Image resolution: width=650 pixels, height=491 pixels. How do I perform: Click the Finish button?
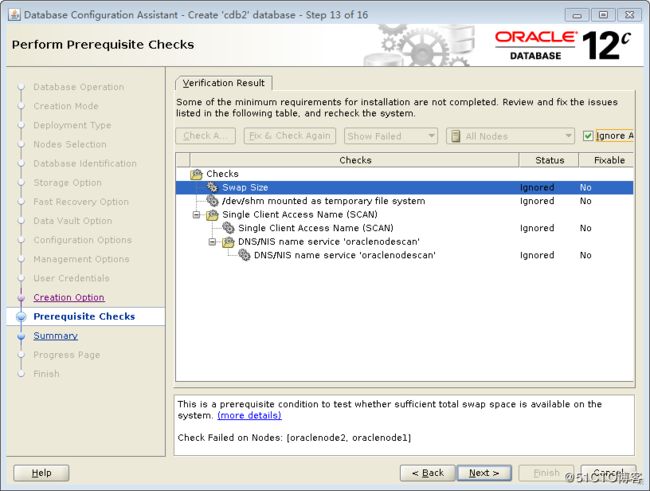point(546,473)
